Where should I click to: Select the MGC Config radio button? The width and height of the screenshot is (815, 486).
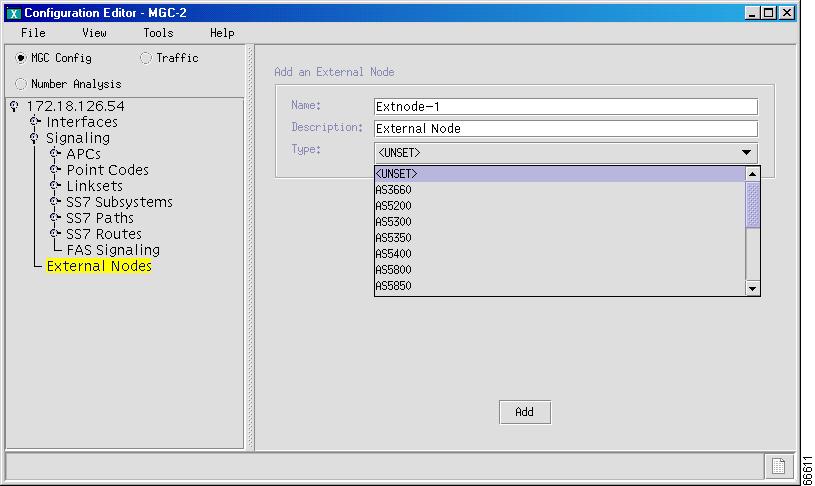tap(21, 58)
